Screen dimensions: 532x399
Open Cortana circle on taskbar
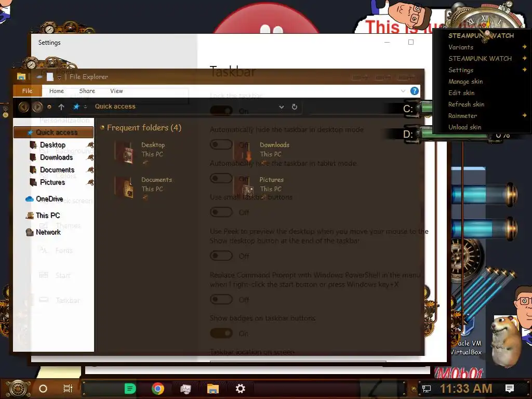43,389
